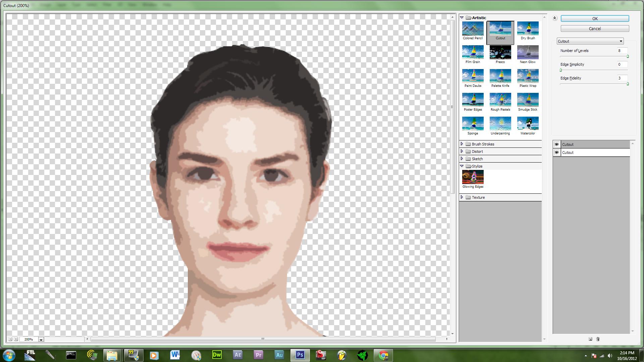
Task: Click the Edge Simplicity value field
Action: 622,64
